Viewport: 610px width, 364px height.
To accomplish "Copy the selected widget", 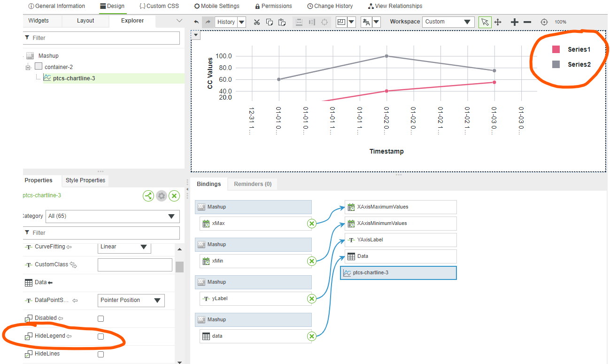I will pyautogui.click(x=269, y=22).
